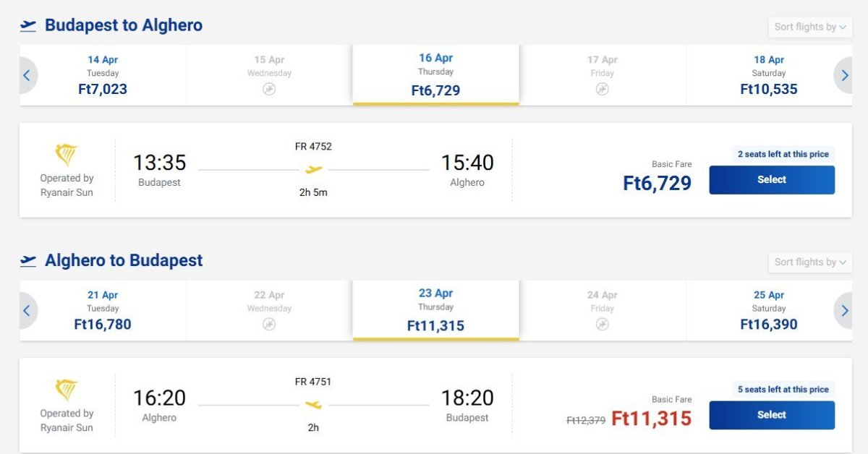The width and height of the screenshot is (868, 454).
Task: Open Sort flights by dropdown for outbound flights
Action: click(809, 27)
